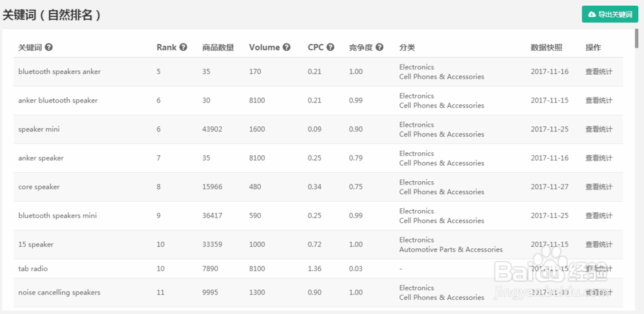Click competition value 0.03

tap(355, 269)
